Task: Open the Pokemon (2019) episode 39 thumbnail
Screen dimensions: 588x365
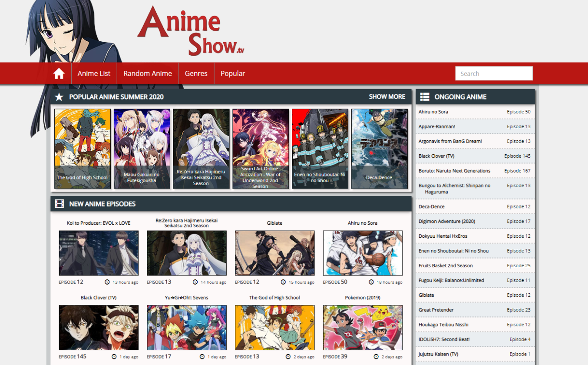Action: [363, 328]
